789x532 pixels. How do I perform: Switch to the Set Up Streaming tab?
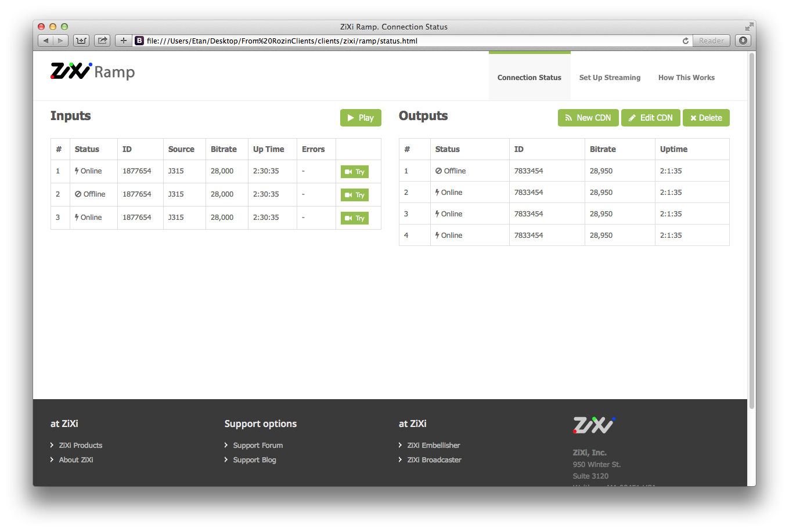pos(610,77)
